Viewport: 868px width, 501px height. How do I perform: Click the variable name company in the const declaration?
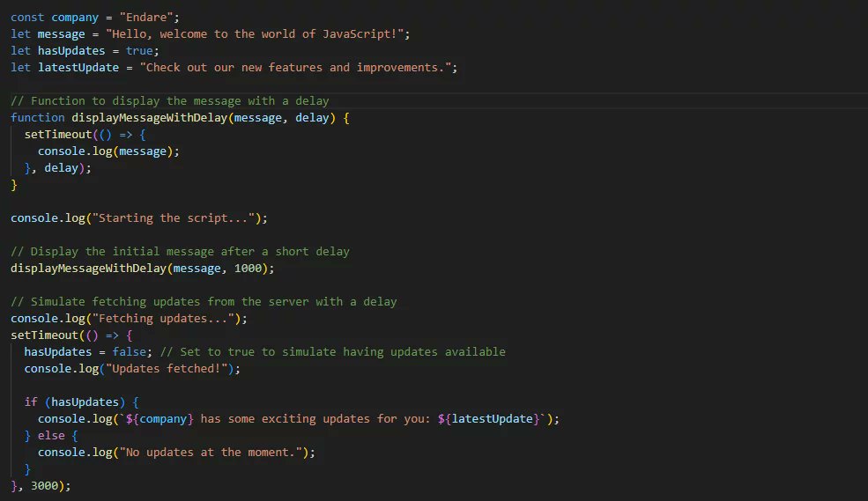click(75, 17)
